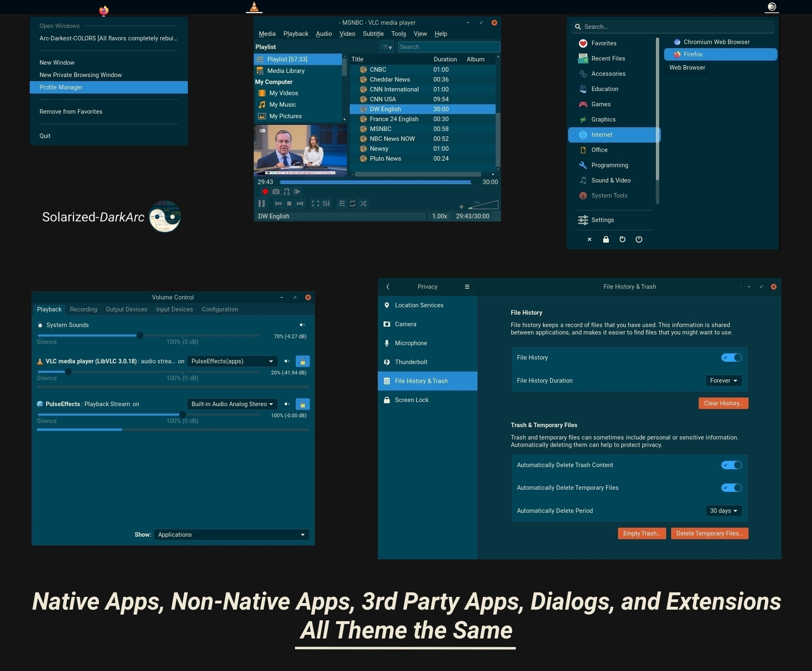The image size is (812, 671).
Task: Open the VLC Subtitle menu
Action: coord(373,34)
